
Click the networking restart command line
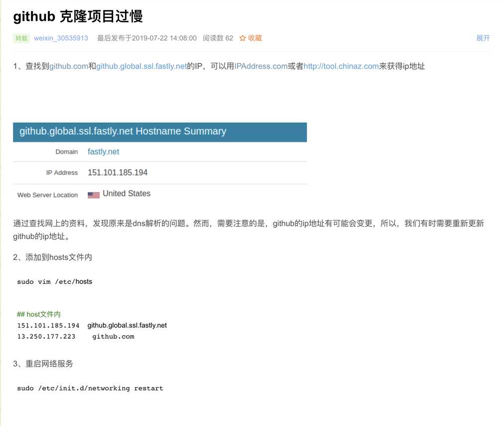pyautogui.click(x=90, y=388)
